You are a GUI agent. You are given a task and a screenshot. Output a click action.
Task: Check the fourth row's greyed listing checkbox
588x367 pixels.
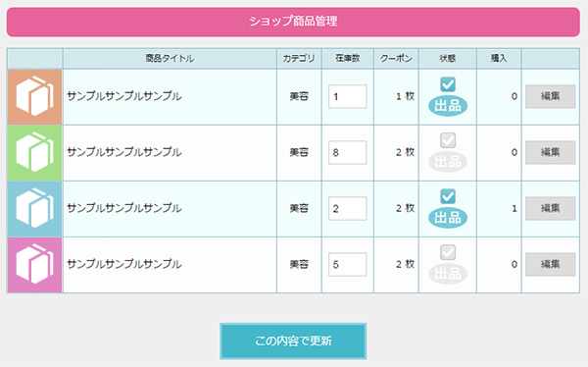click(448, 252)
